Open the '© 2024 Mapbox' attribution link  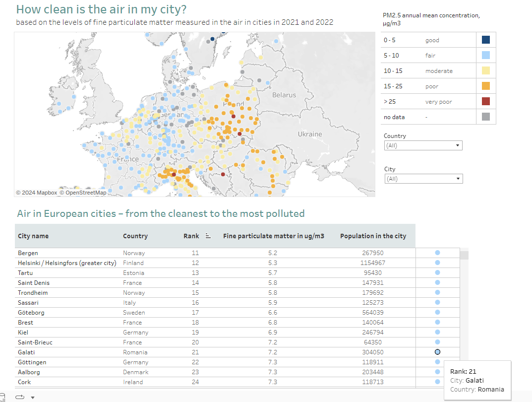[36, 193]
